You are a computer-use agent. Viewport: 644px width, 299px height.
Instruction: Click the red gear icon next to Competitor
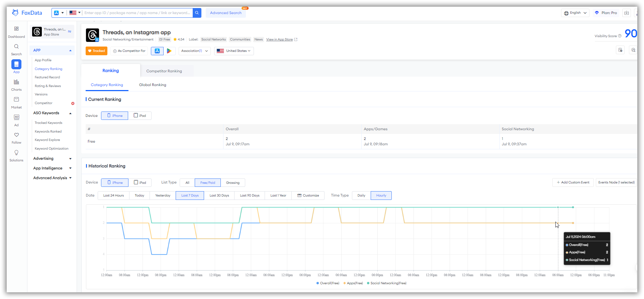pyautogui.click(x=73, y=103)
